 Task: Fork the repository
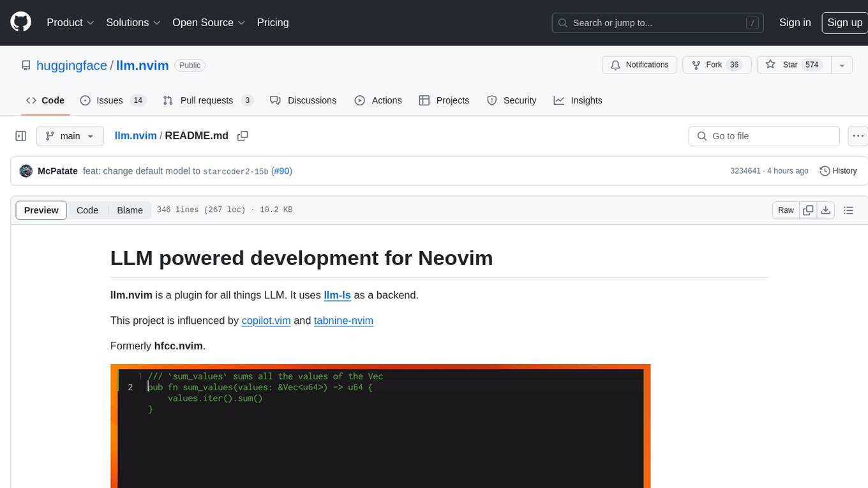(717, 65)
